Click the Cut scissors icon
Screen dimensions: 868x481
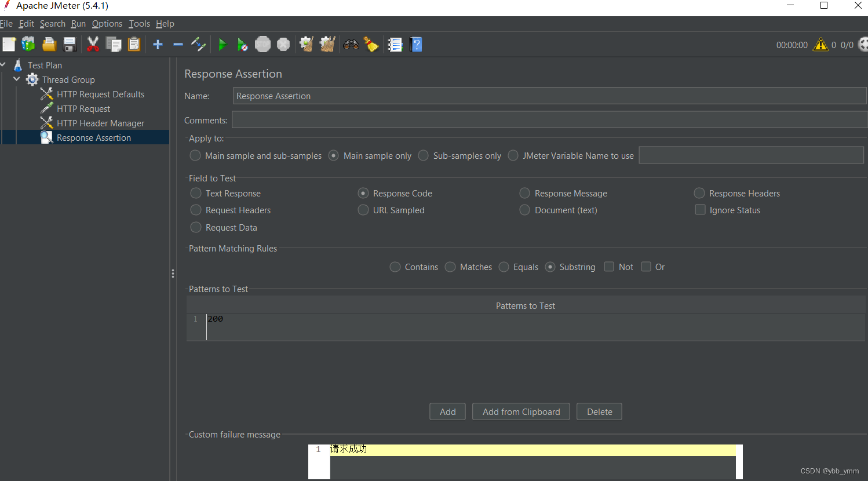coord(93,45)
